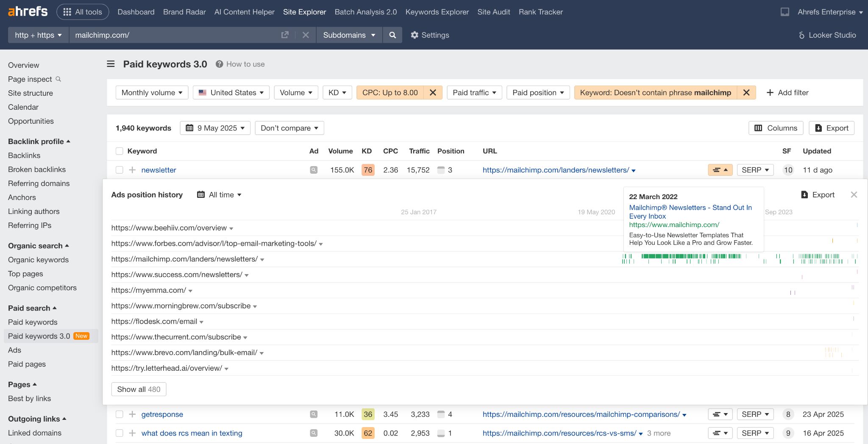Click the Show all 480 button

pyautogui.click(x=139, y=389)
